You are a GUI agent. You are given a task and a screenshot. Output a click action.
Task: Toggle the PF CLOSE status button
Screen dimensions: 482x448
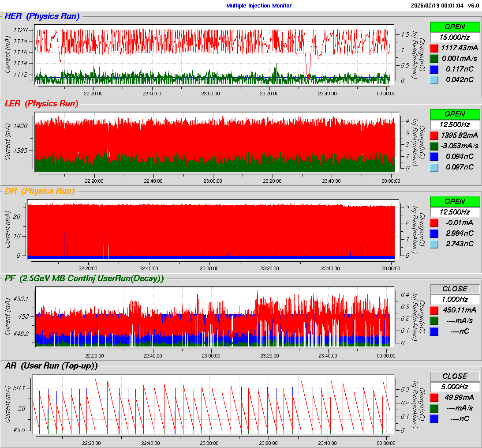point(455,289)
